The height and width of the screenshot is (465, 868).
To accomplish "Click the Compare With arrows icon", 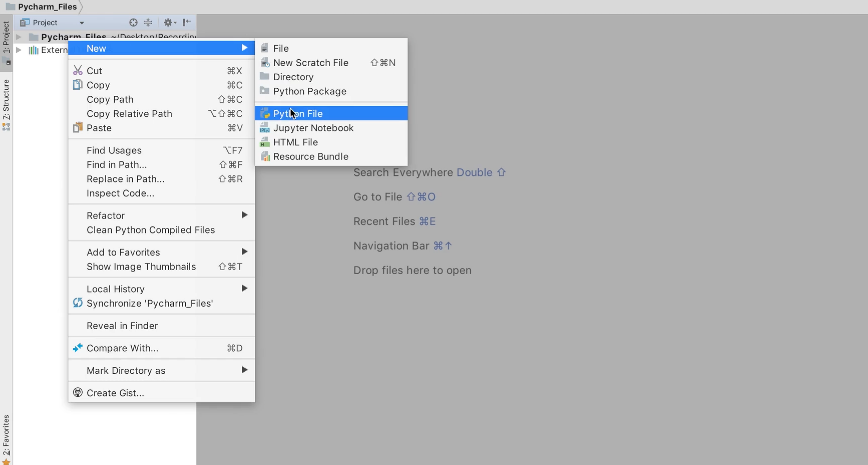I will tap(78, 348).
